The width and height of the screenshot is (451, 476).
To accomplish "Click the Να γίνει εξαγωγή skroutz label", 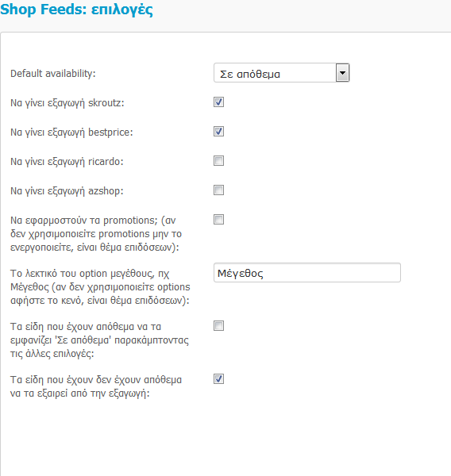I will pos(67,103).
